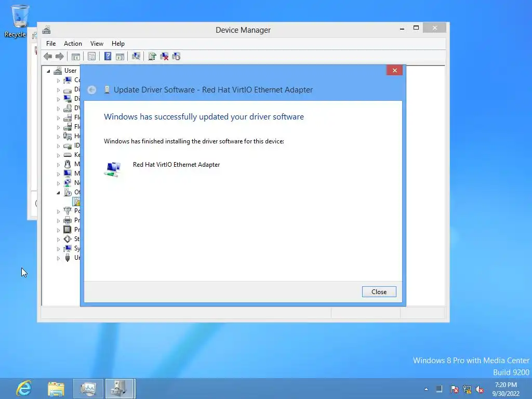Click the Red Hat VirtIO Ethernet Adapter device name
The width and height of the screenshot is (532, 399).
coord(177,165)
